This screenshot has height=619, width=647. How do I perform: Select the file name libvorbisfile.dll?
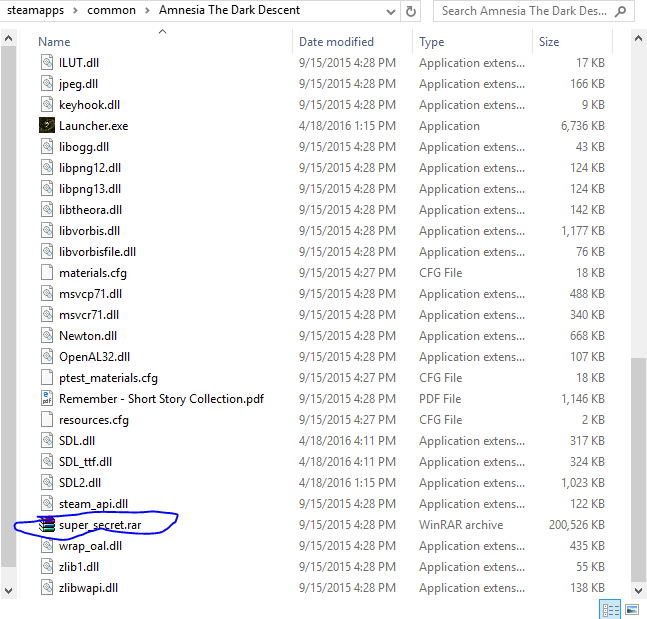click(97, 252)
